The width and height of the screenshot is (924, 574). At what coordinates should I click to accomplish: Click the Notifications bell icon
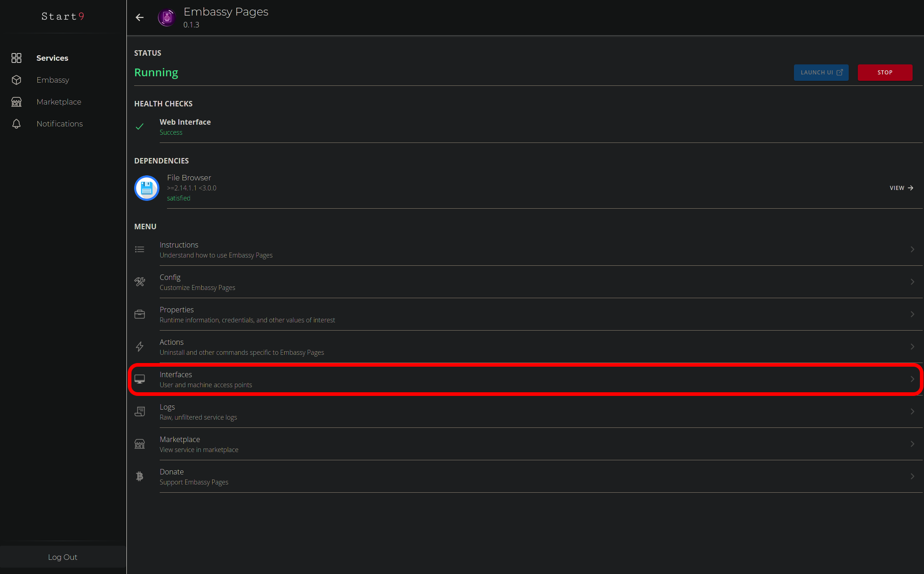[x=16, y=124]
